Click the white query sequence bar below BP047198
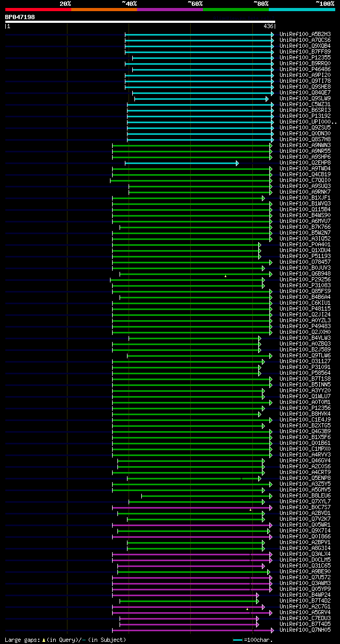This screenshot has height=644, width=340. click(x=140, y=22)
